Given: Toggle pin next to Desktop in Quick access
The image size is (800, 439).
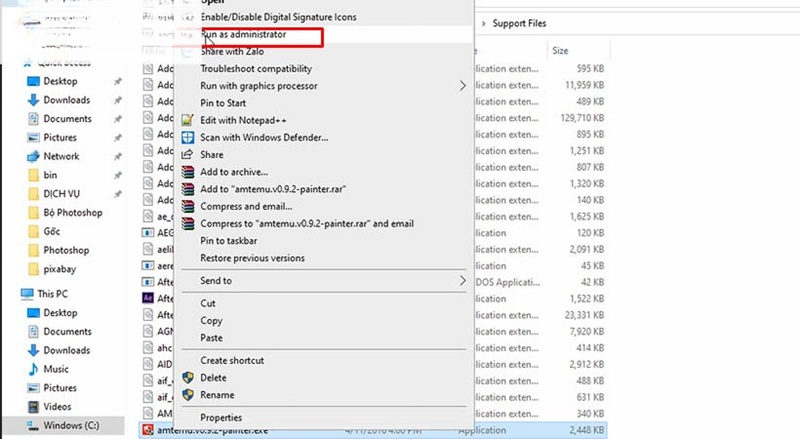Looking at the screenshot, I should tap(117, 82).
